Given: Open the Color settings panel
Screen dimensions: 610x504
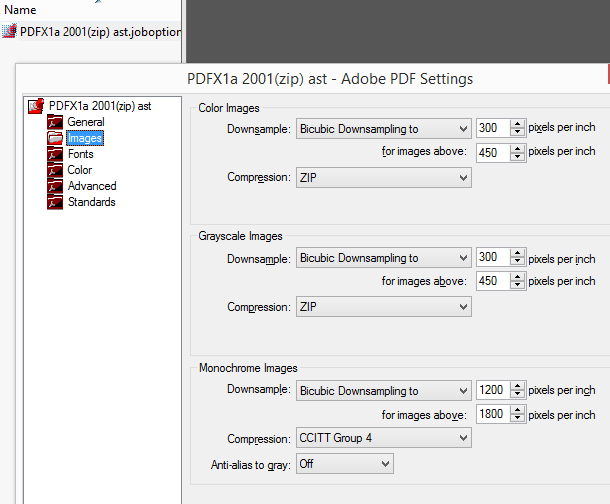Looking at the screenshot, I should 80,170.
